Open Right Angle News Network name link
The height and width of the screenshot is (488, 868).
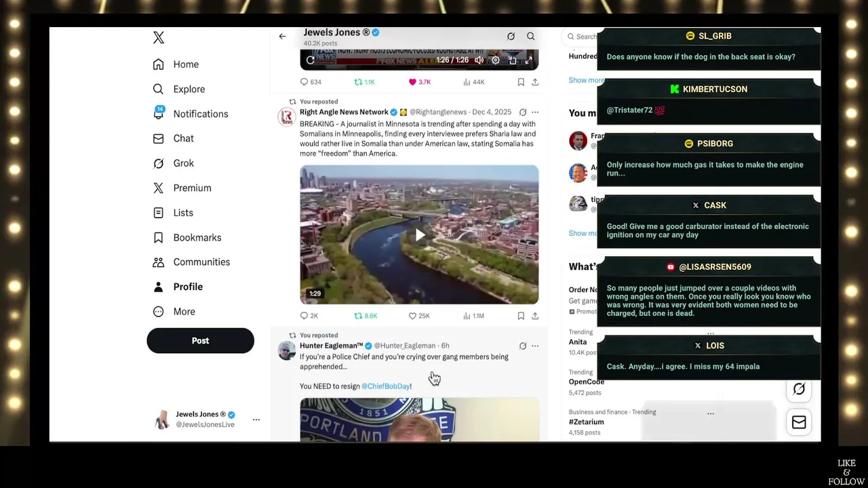point(344,113)
